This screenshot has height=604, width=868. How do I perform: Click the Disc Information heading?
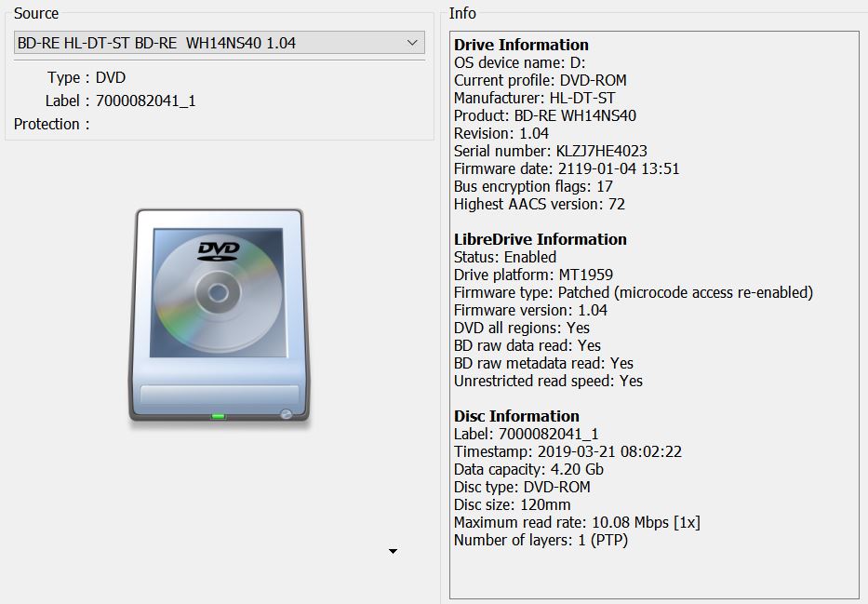click(x=516, y=416)
